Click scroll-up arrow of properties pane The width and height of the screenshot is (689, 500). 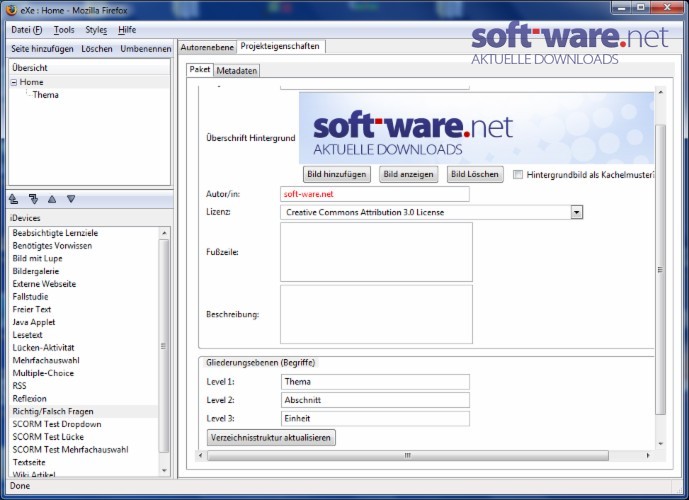(x=660, y=92)
